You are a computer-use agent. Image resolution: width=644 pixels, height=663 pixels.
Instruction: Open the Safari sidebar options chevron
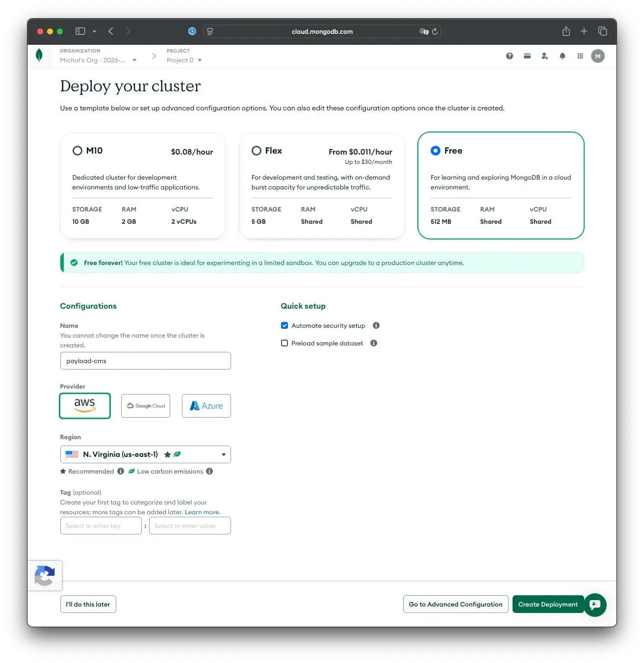[94, 31]
